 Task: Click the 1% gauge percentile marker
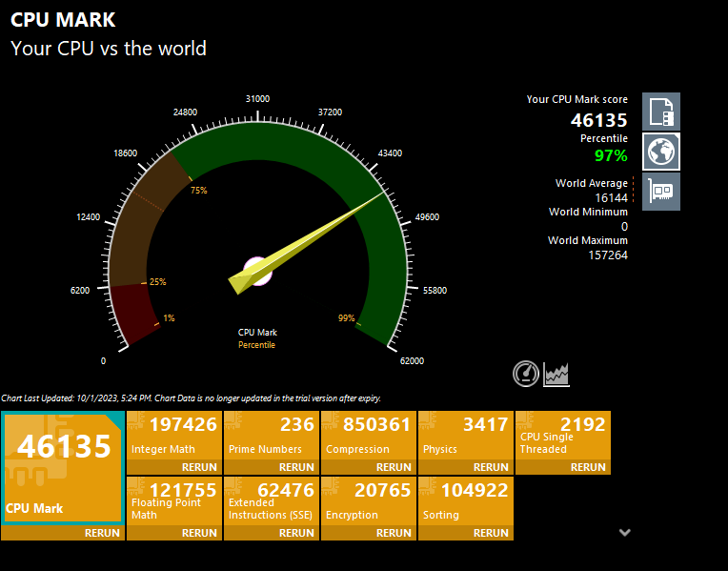coord(169,318)
